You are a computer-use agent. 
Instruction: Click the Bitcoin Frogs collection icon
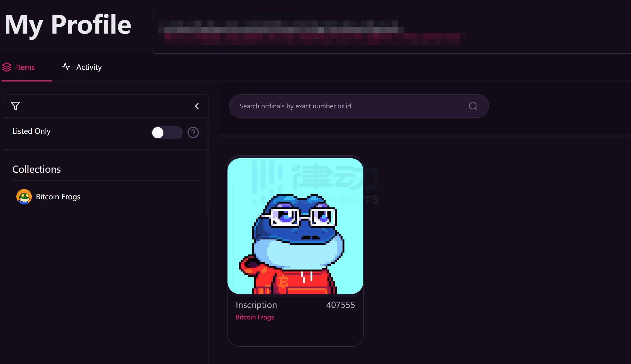24,196
